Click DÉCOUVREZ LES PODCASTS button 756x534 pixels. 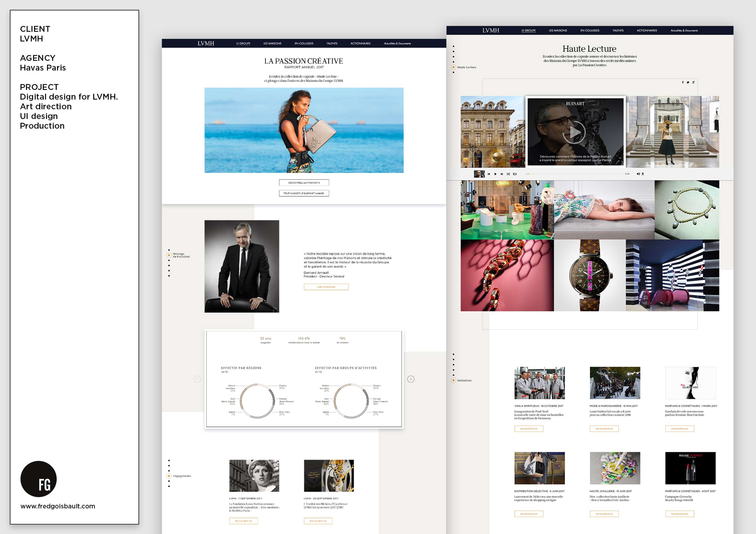[x=304, y=183]
